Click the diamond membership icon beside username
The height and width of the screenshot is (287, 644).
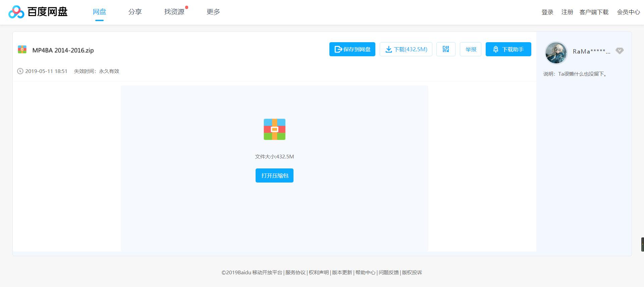click(620, 51)
